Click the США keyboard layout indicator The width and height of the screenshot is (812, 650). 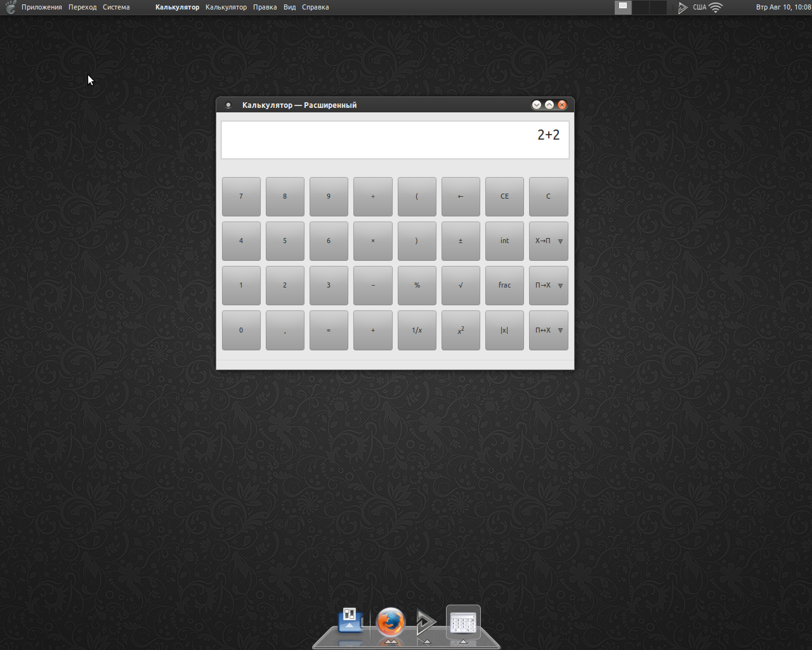[699, 8]
